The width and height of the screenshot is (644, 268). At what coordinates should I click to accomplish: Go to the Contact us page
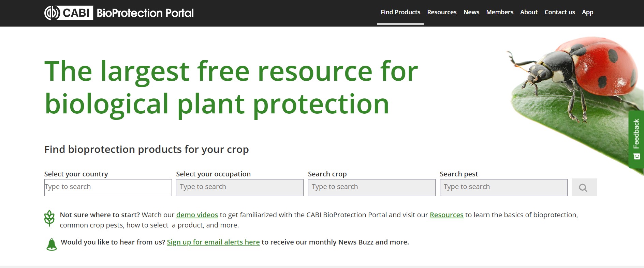pyautogui.click(x=560, y=12)
